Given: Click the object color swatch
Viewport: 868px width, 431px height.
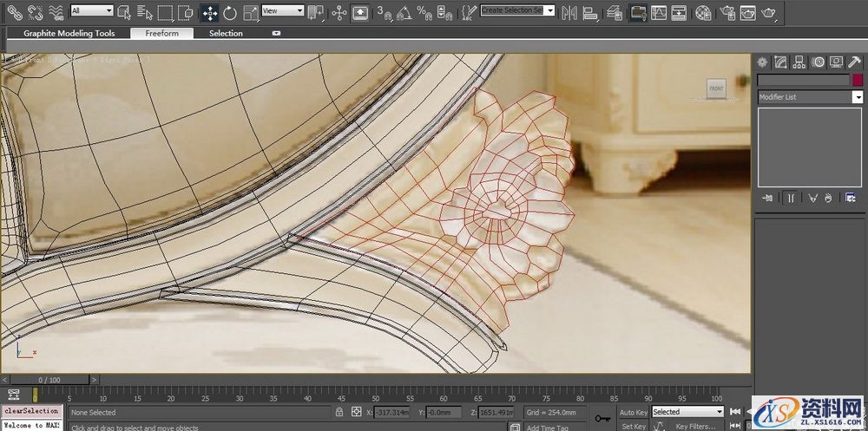Looking at the screenshot, I should point(857,81).
